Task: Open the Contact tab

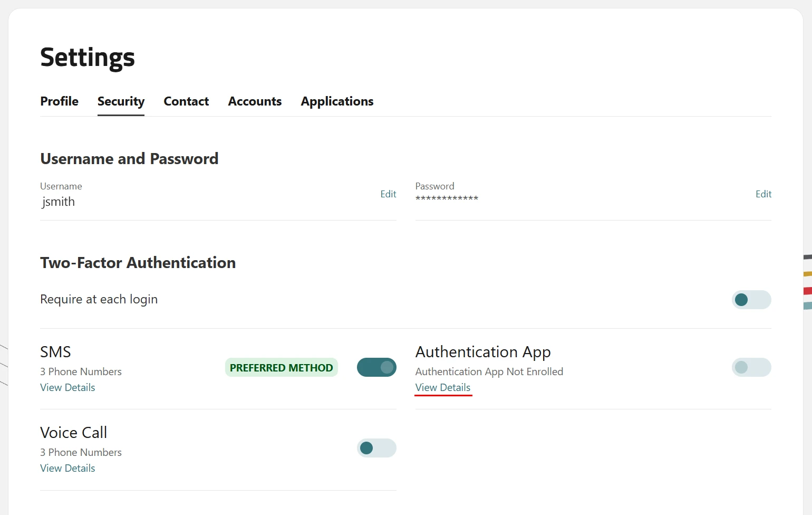Action: pos(186,101)
